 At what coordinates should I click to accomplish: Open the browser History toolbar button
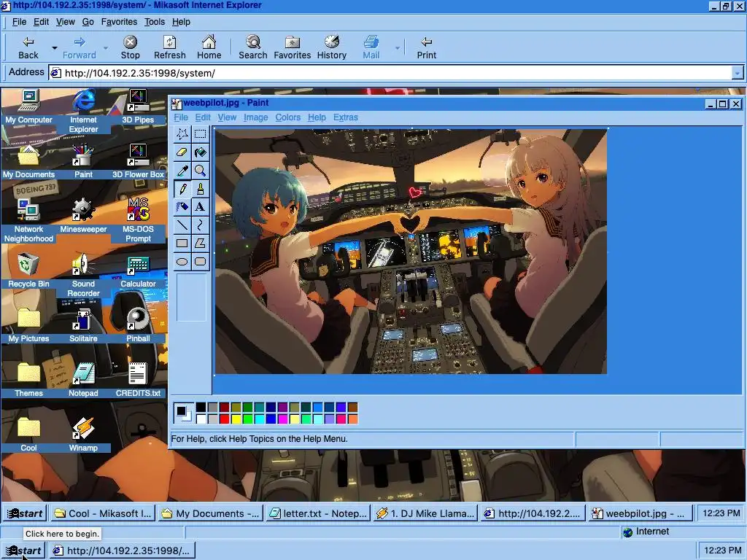(x=332, y=47)
